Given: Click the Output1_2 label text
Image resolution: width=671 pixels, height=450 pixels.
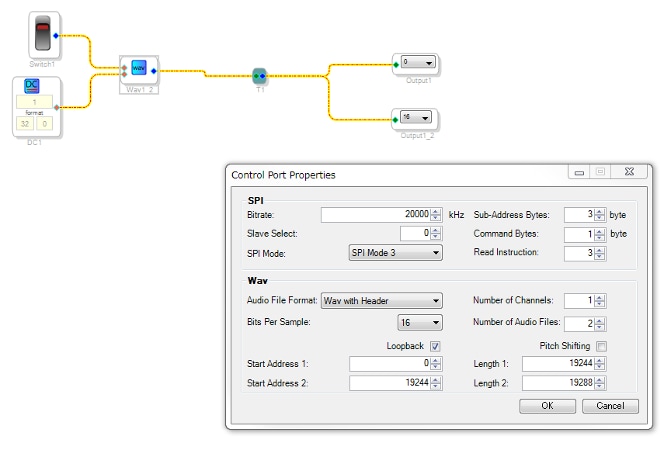Looking at the screenshot, I should [x=417, y=136].
